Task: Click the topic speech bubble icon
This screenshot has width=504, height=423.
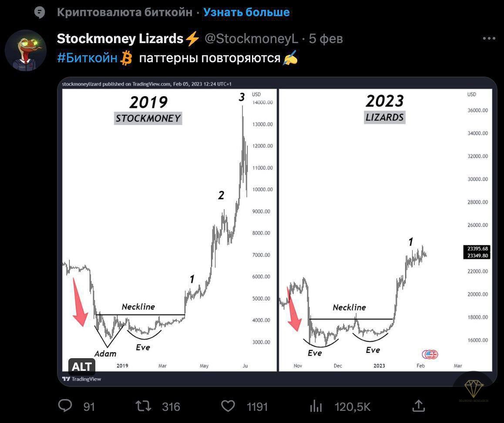Action: tap(40, 13)
